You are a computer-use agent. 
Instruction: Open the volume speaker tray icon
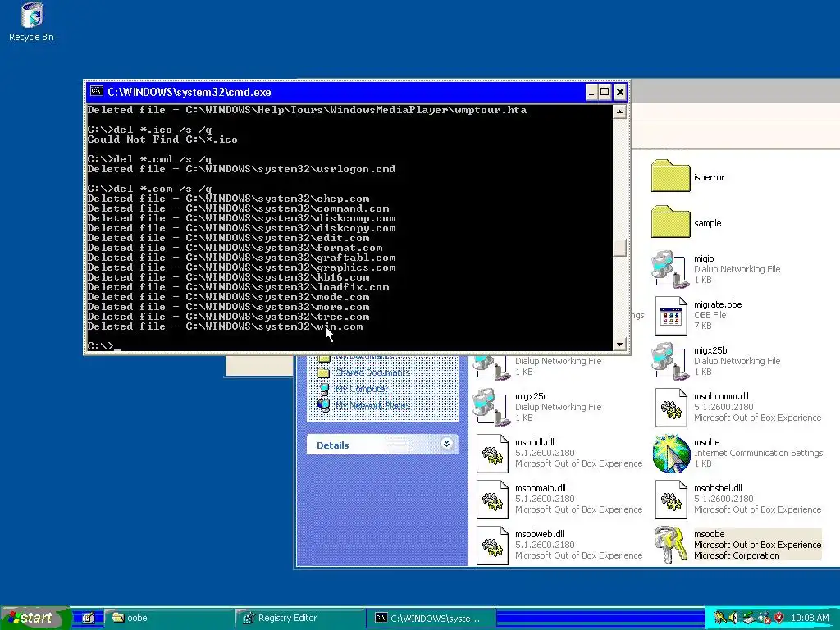click(x=734, y=618)
